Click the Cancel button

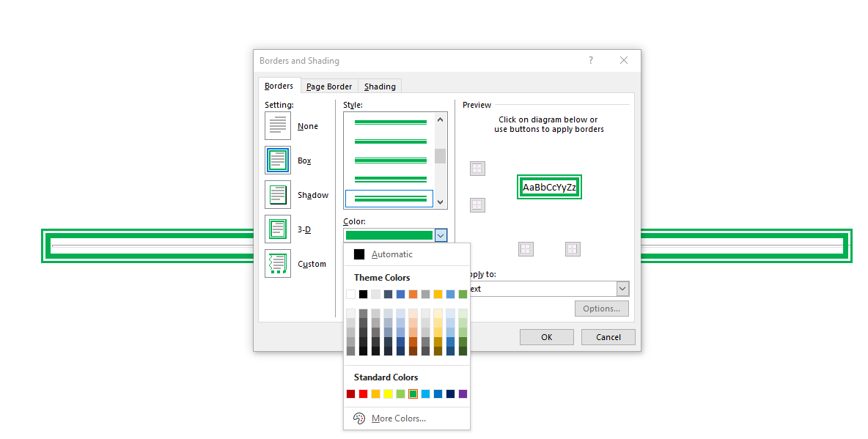608,337
